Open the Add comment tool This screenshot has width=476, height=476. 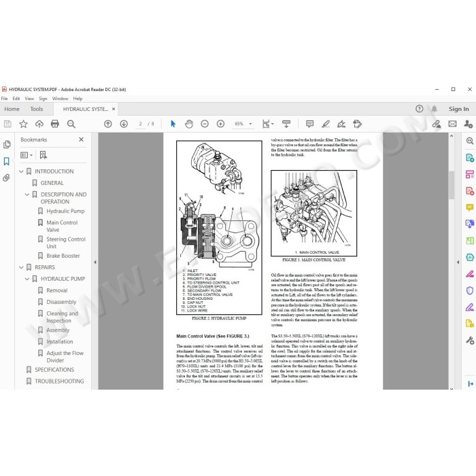[309, 124]
